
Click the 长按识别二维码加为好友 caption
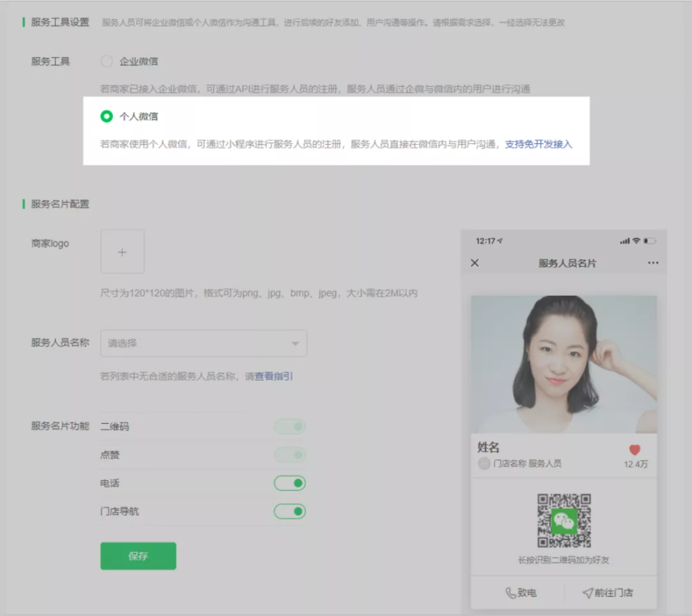tap(563, 560)
